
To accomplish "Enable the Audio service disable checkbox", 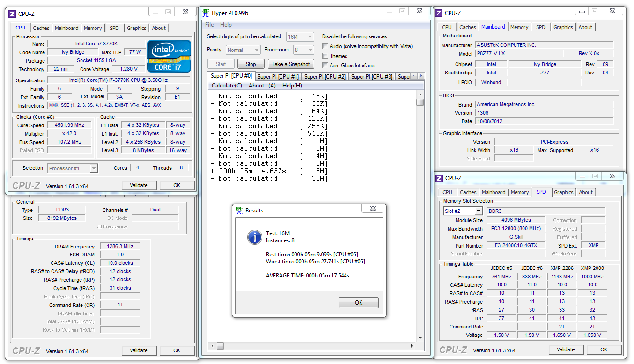I will [325, 46].
